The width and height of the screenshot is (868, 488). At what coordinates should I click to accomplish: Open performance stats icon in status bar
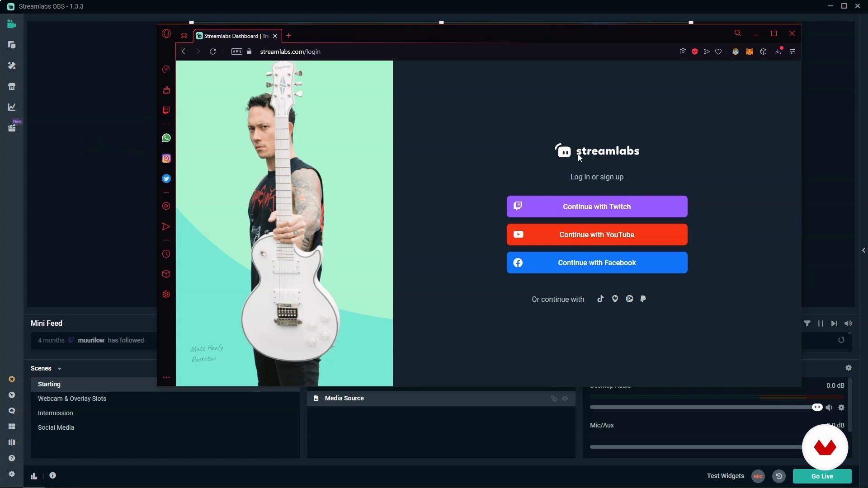point(34,476)
